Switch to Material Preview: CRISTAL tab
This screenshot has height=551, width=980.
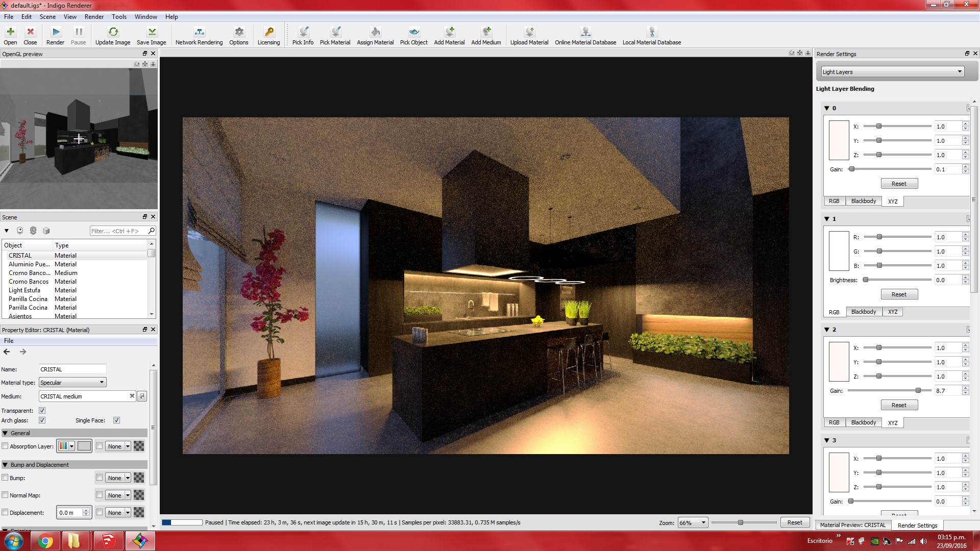point(852,525)
